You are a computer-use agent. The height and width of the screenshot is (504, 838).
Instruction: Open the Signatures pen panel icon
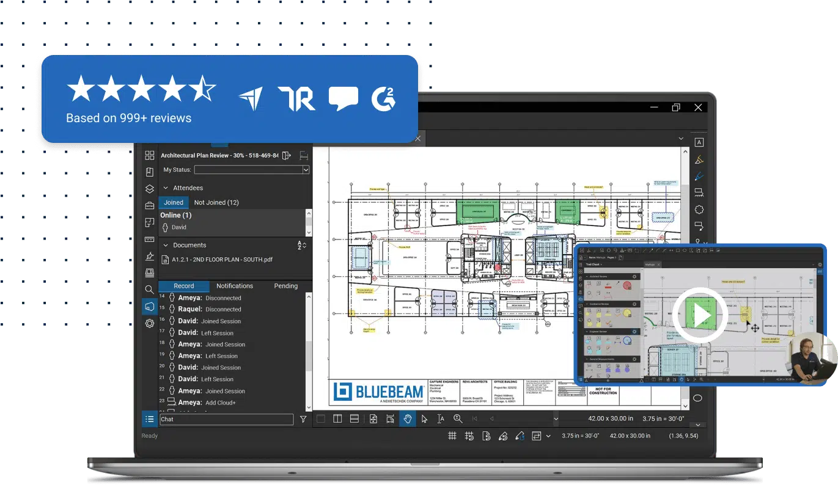pyautogui.click(x=150, y=255)
